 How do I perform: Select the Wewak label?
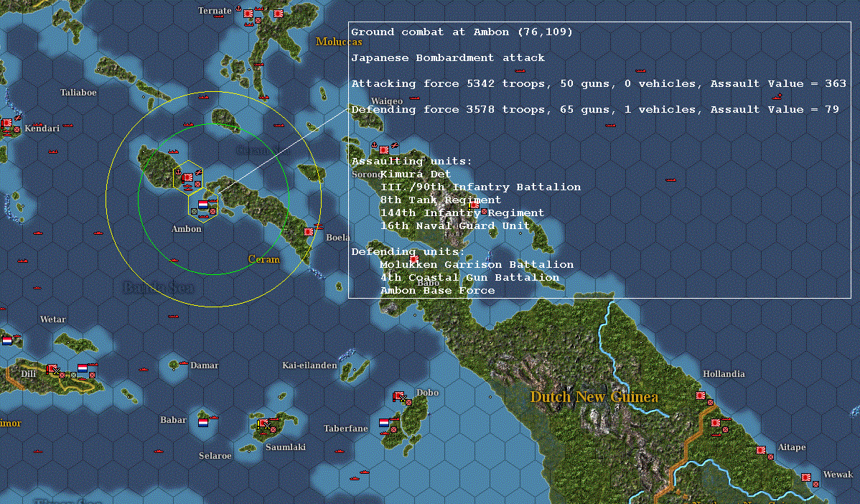tap(838, 475)
